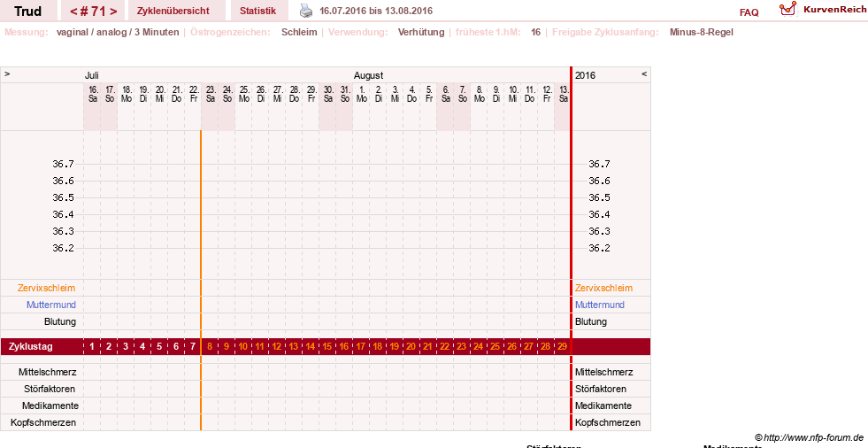The image size is (868, 448).
Task: Click date header 23. Sa
Action: [x=211, y=94]
